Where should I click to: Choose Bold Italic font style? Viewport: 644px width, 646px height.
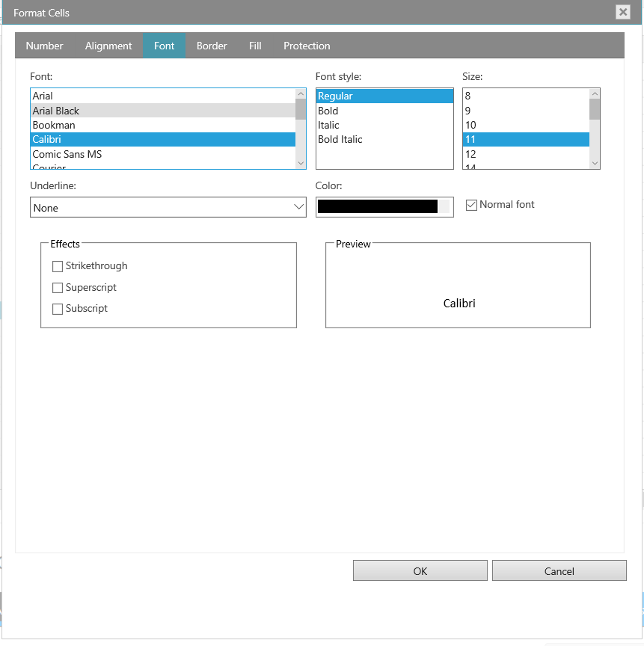(x=340, y=140)
